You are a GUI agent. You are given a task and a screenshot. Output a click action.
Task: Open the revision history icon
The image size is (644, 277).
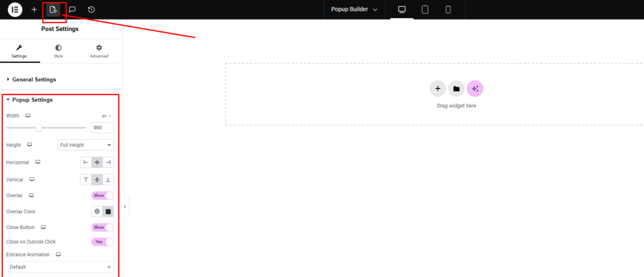[91, 9]
